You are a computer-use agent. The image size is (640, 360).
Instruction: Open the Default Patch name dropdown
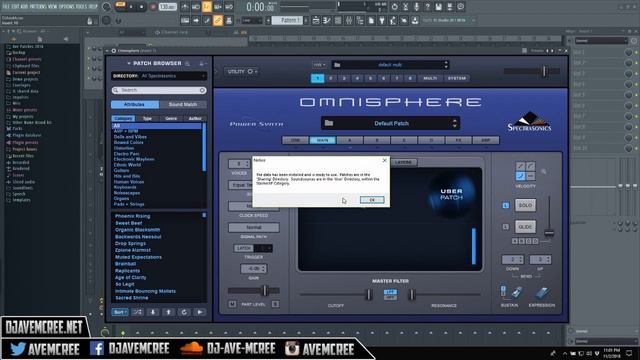391,123
